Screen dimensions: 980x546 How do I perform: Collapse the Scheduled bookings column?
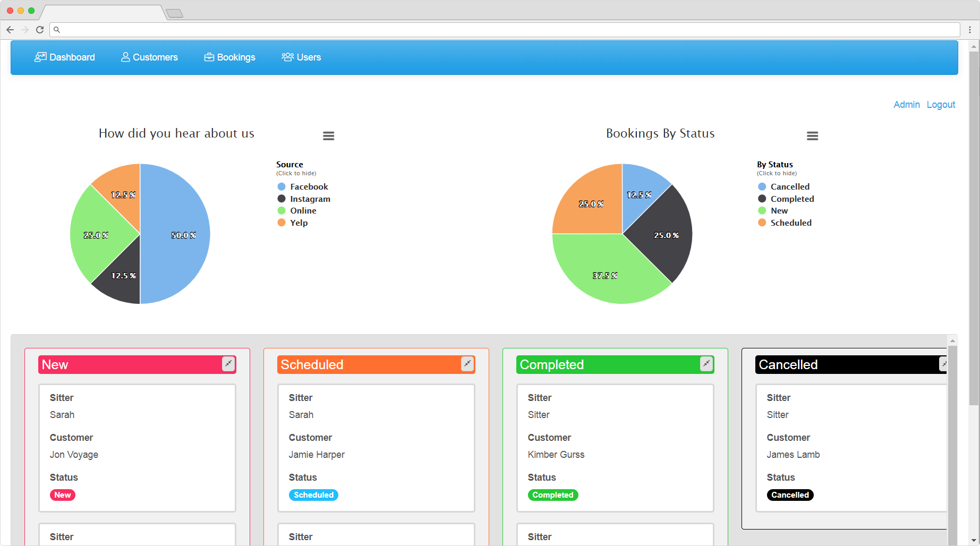(x=467, y=364)
